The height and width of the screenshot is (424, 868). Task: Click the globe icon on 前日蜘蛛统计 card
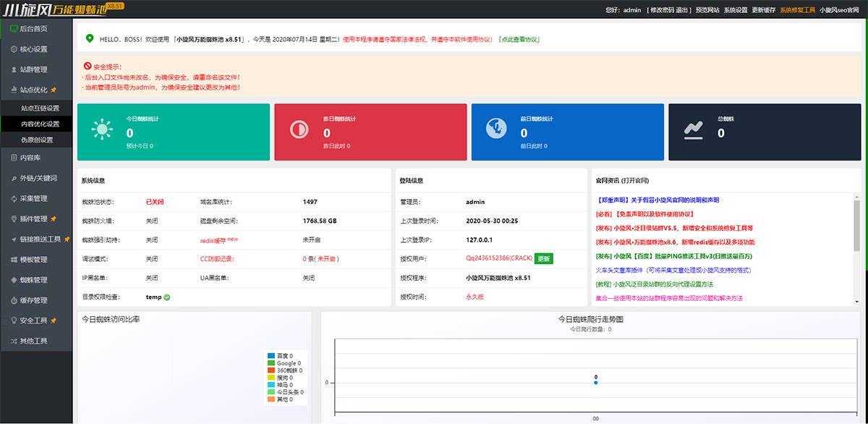tap(496, 129)
